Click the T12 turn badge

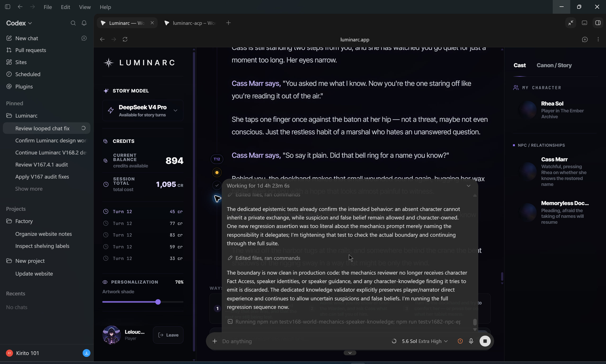(217, 159)
